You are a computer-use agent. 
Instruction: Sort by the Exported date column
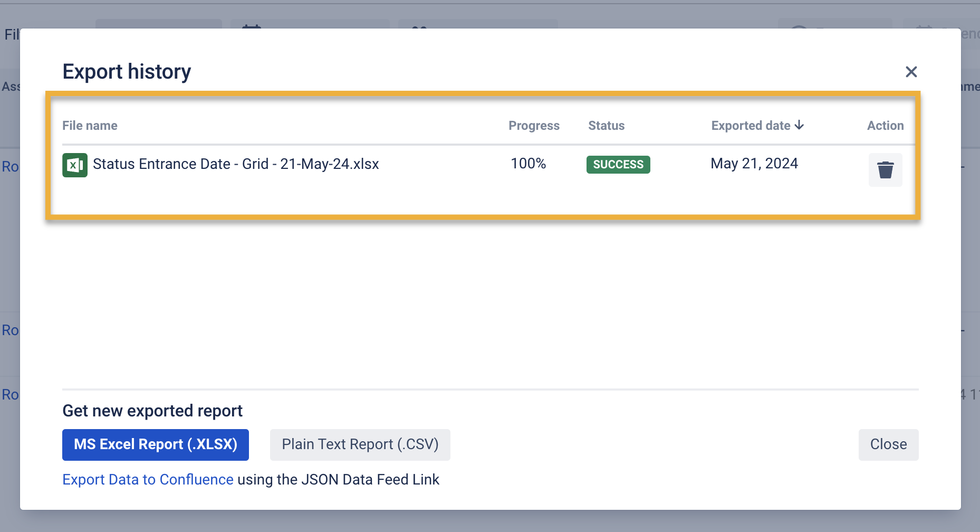[751, 126]
